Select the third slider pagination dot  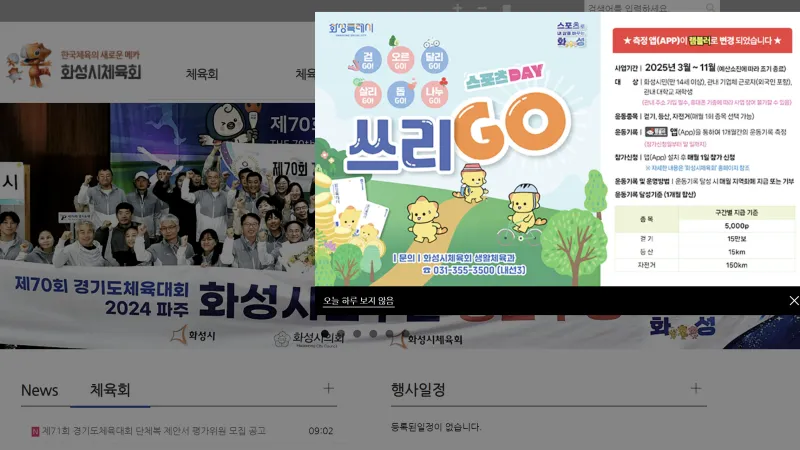tap(357, 334)
